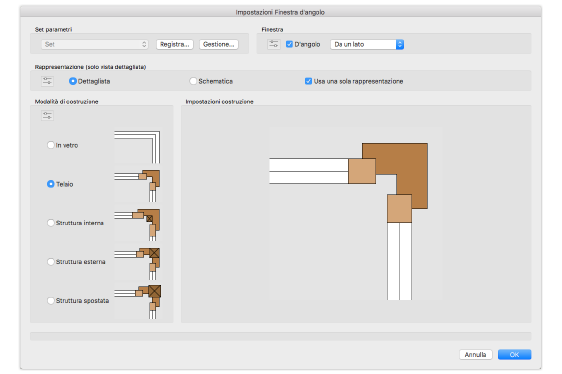Choose the Telaio radio option
The width and height of the screenshot is (562, 374).
click(51, 184)
